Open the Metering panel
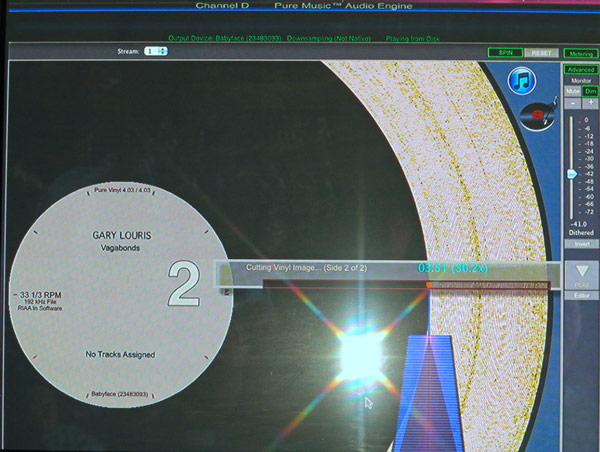 580,54
